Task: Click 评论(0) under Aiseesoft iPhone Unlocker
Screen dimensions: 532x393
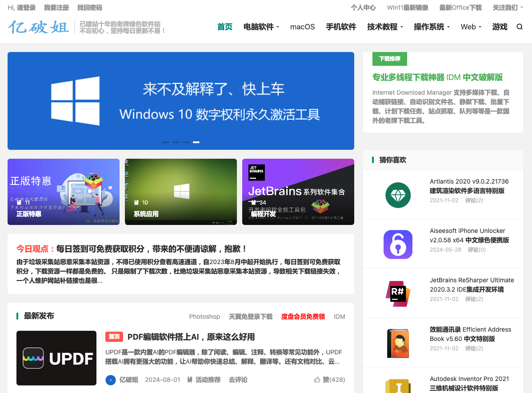Action: (x=477, y=250)
